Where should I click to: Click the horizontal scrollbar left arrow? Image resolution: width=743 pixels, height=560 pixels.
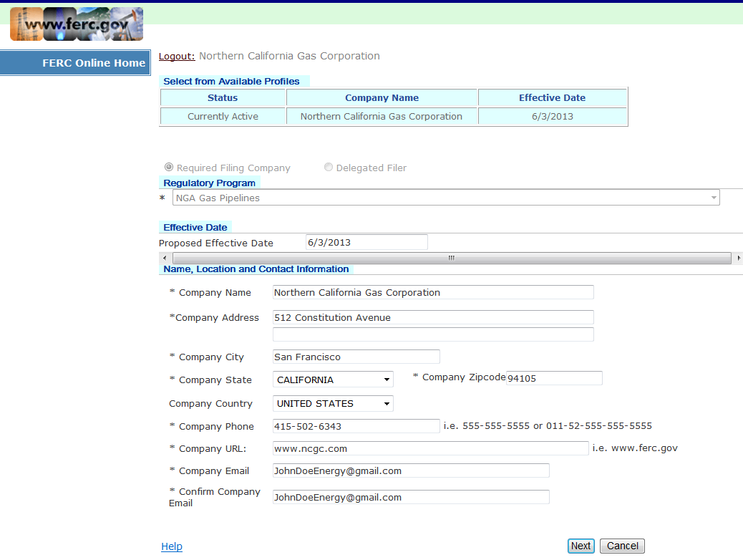click(165, 258)
